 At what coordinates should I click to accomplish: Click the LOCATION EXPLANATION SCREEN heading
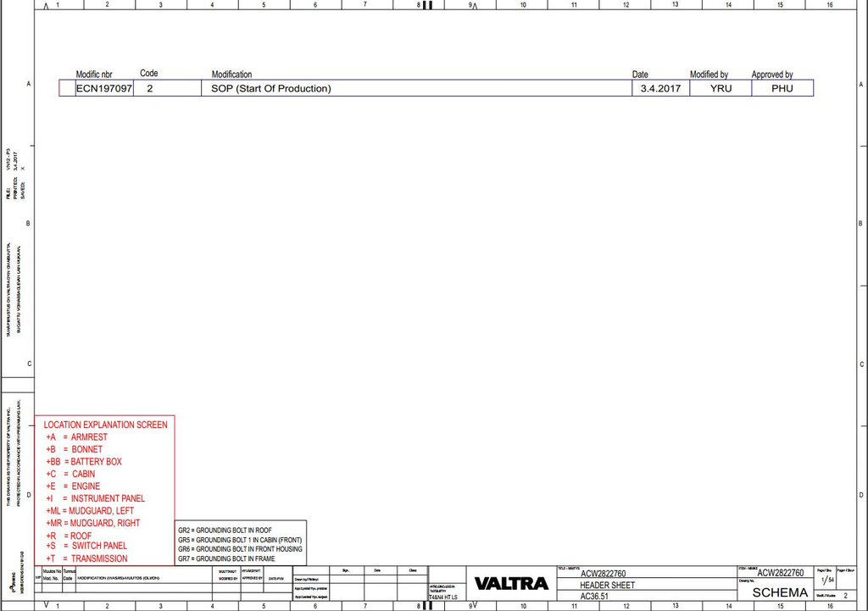105,425
